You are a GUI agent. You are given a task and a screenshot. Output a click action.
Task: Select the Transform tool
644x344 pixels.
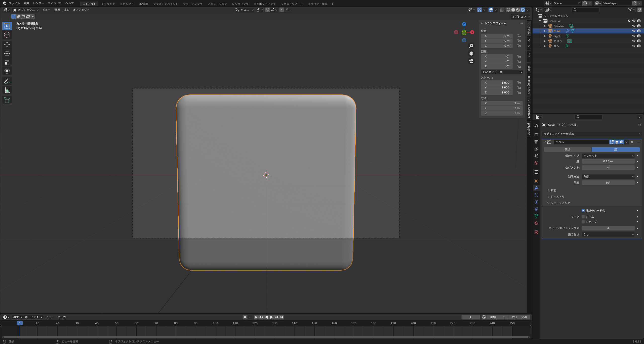7,71
